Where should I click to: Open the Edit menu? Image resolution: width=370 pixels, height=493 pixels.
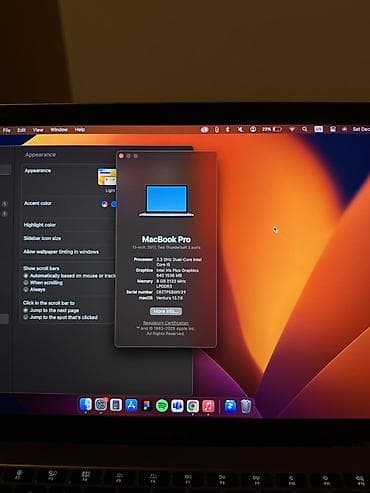pyautogui.click(x=22, y=130)
